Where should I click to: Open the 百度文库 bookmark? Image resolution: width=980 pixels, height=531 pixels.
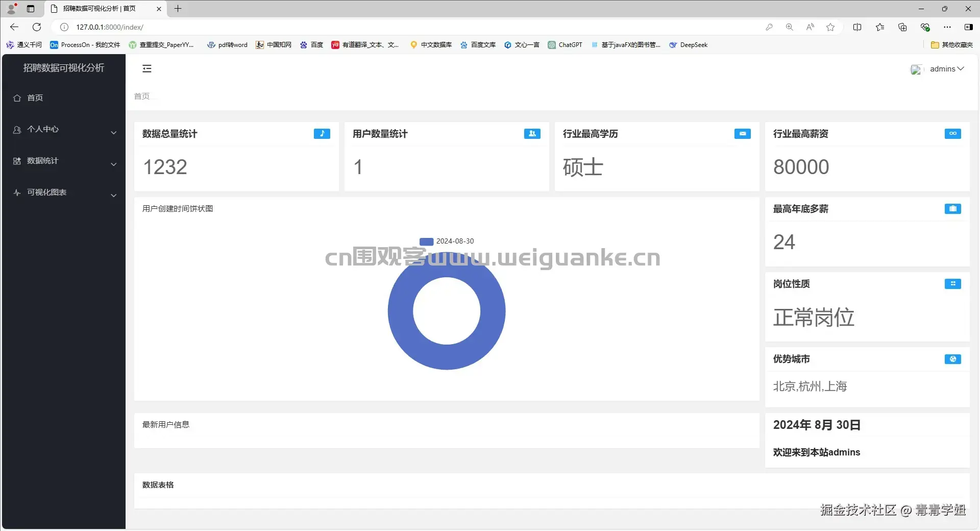click(478, 45)
